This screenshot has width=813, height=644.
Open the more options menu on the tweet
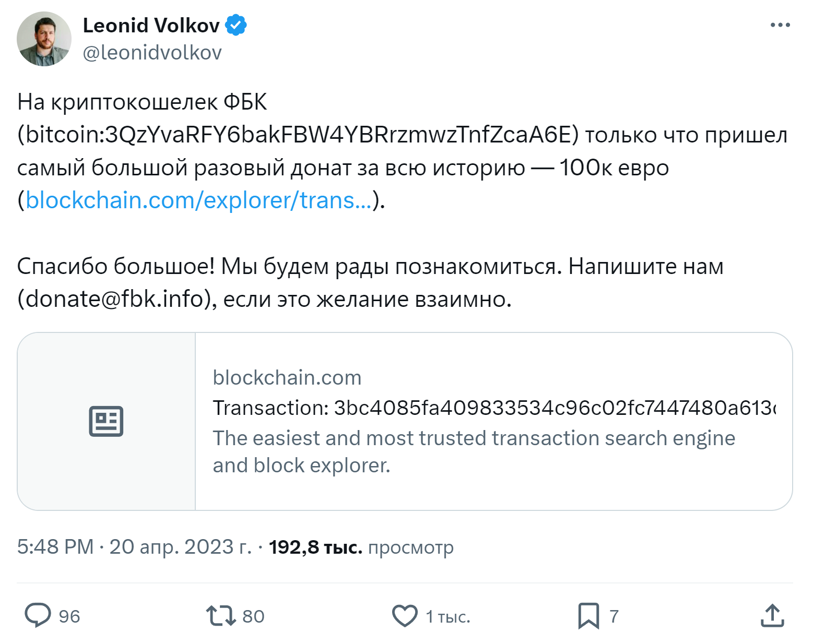(x=780, y=23)
